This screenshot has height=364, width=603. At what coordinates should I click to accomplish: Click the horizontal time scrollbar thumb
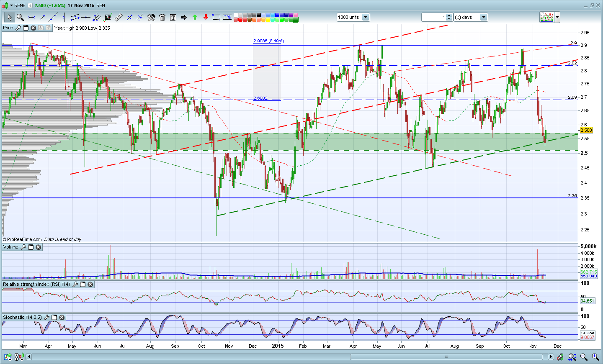pos(446,357)
